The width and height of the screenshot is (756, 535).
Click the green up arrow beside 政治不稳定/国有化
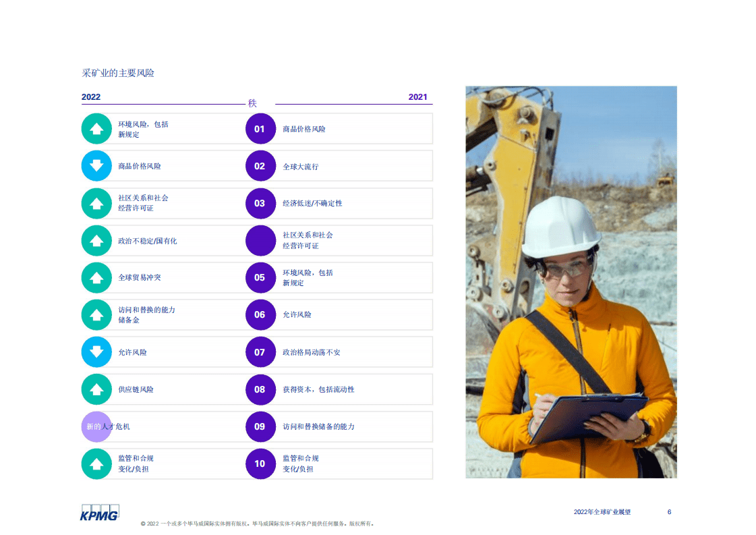click(96, 240)
